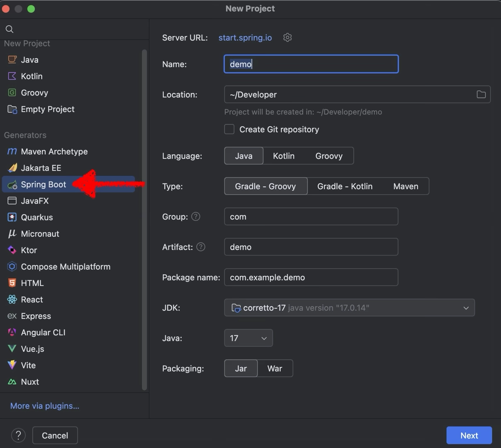
Task: Click the HTML5 shield icon
Action: (12, 283)
